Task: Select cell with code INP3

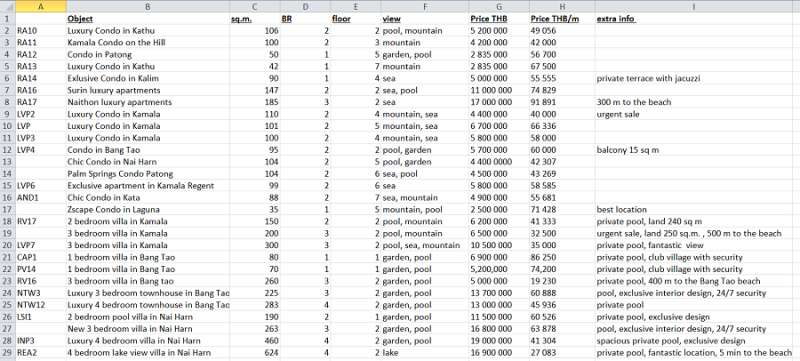Action: (40, 341)
